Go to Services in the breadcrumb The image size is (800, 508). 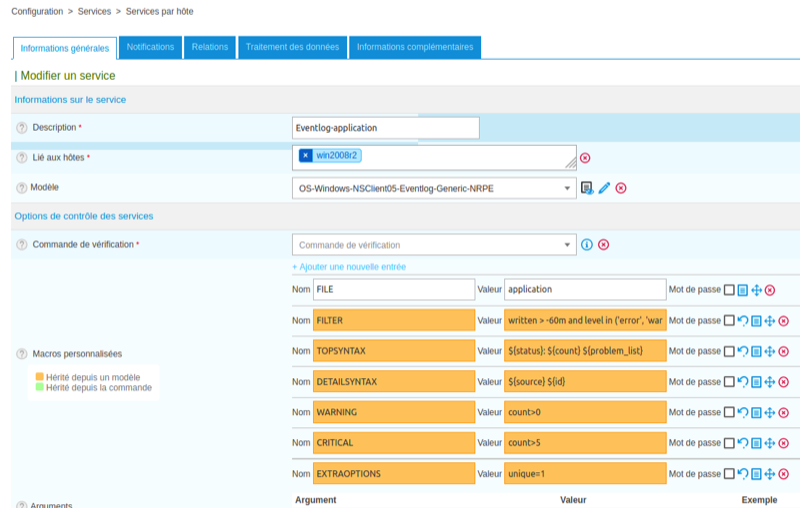95,11
